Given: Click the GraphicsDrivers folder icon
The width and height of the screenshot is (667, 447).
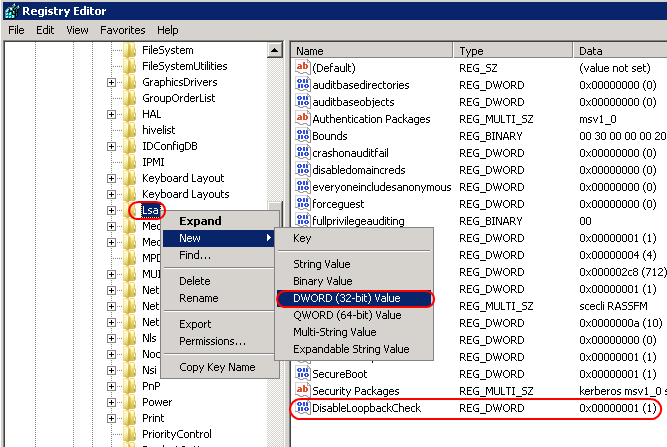Looking at the screenshot, I should point(130,82).
